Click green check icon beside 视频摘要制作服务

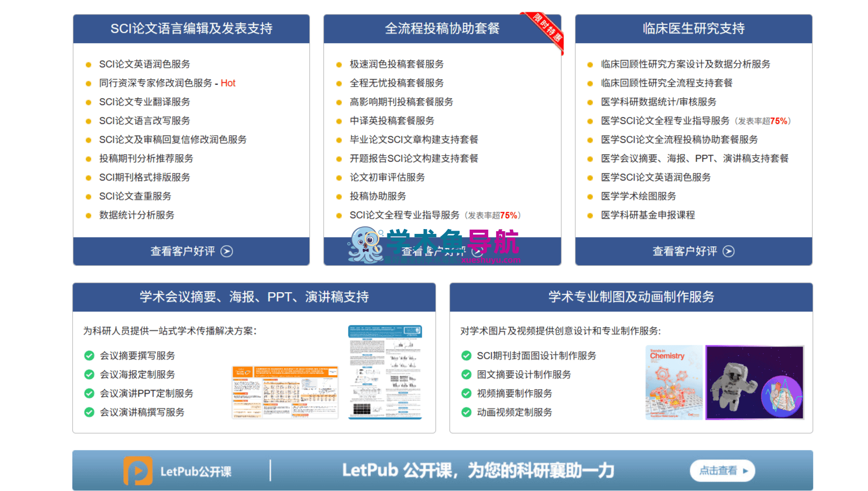click(467, 393)
